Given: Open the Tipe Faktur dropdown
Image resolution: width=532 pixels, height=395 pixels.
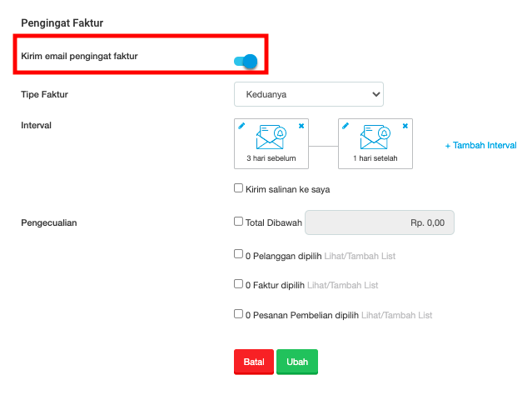Looking at the screenshot, I should 309,94.
